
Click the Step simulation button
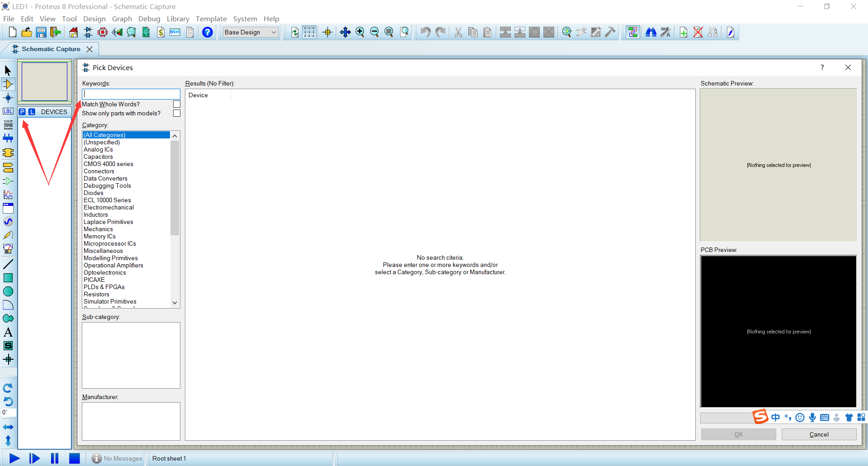34,458
